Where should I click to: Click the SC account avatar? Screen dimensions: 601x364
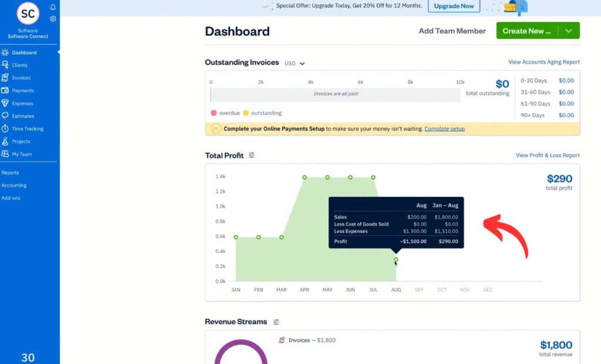[x=28, y=13]
